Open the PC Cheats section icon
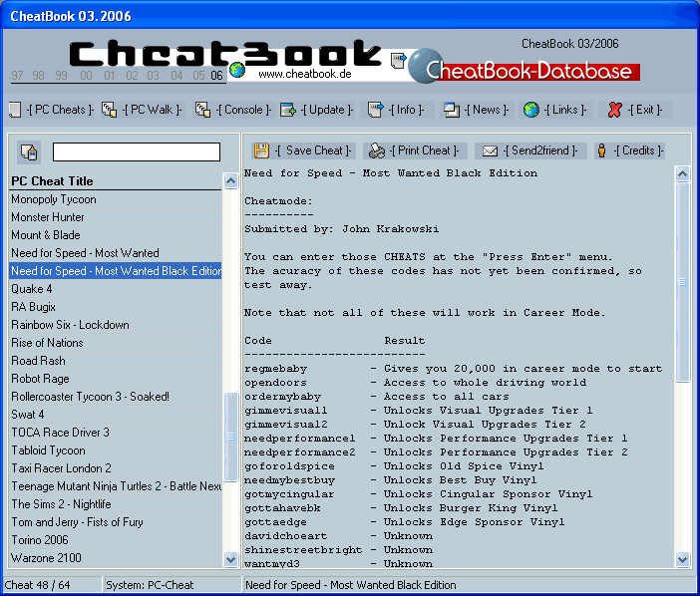 pyautogui.click(x=15, y=110)
